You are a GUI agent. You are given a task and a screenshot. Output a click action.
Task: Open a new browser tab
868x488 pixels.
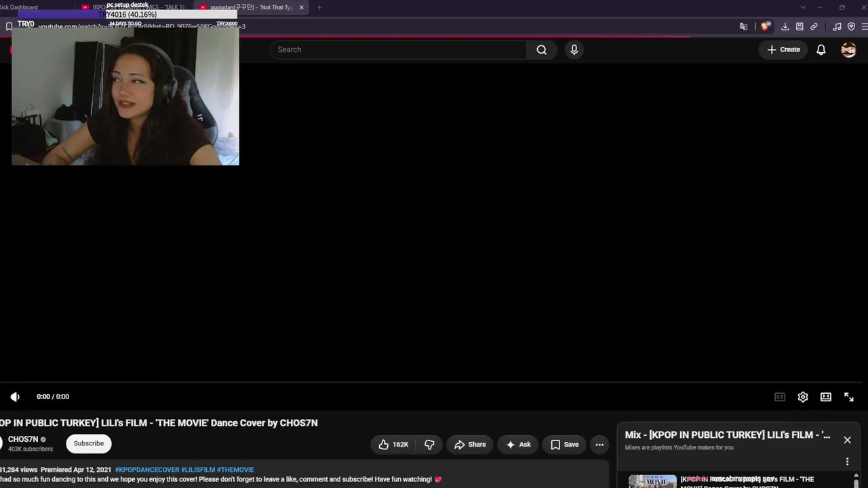319,7
